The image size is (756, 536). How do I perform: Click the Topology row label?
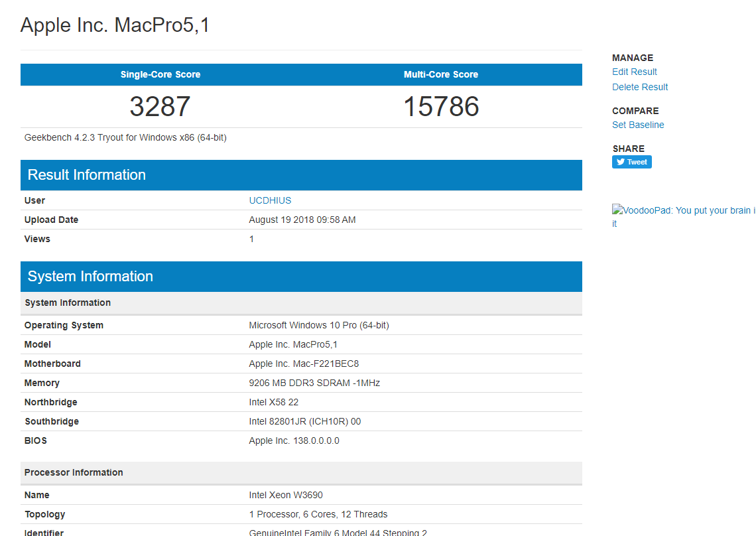(x=44, y=515)
